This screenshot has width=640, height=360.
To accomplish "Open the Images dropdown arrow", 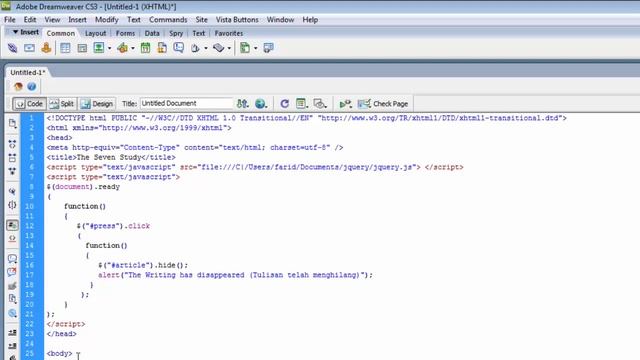I will (x=109, y=48).
